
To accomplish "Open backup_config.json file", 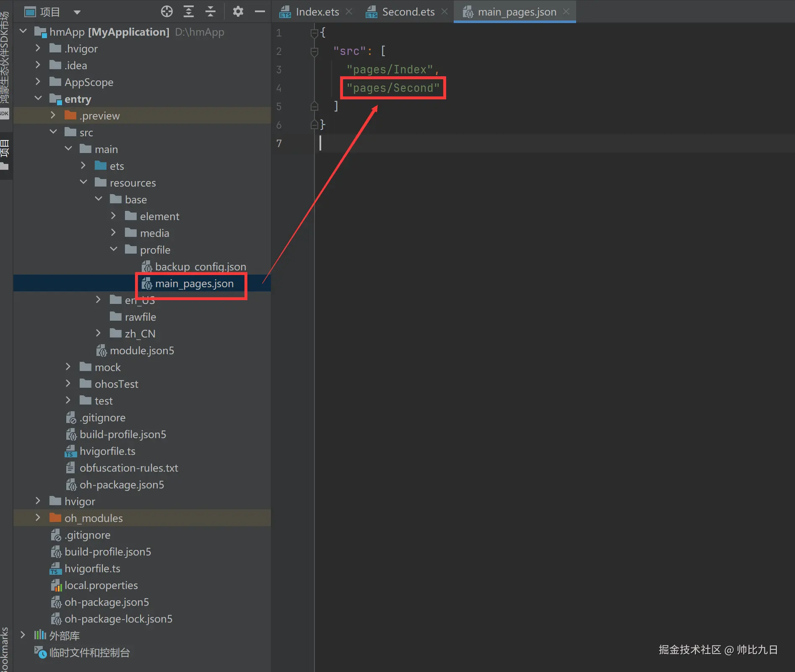I will [200, 267].
